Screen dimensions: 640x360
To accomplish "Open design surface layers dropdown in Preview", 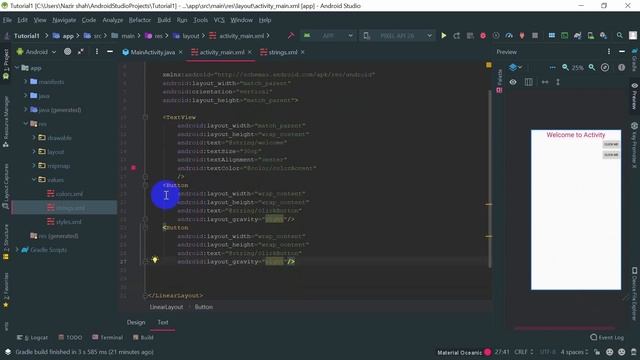I will (x=515, y=68).
